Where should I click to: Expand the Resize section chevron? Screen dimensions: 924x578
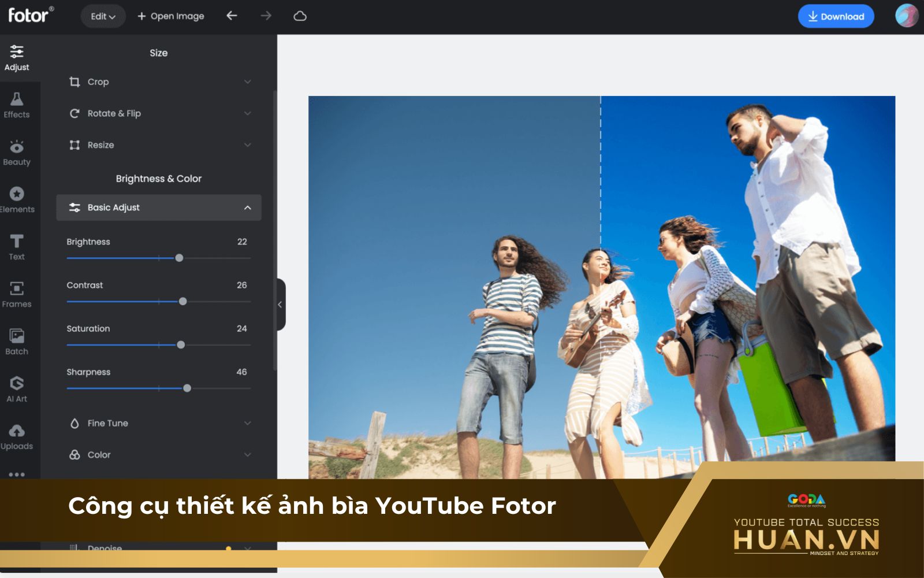(x=248, y=144)
